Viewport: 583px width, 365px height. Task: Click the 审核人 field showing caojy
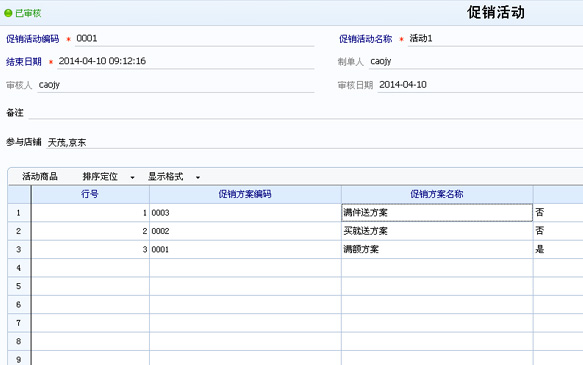[175, 85]
